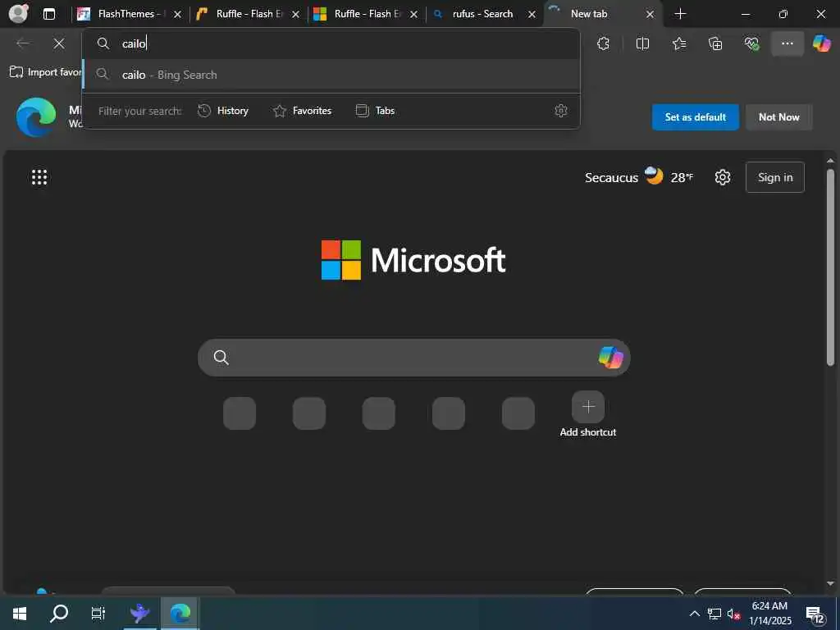Toggle split screen view
The width and height of the screenshot is (840, 630).
click(x=642, y=43)
